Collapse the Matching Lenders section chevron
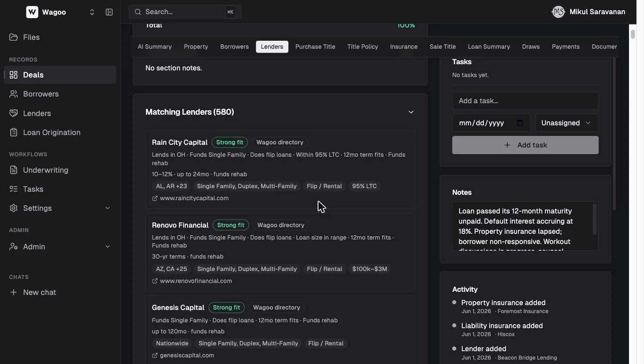Screen dimensions: 644x364 [411, 112]
